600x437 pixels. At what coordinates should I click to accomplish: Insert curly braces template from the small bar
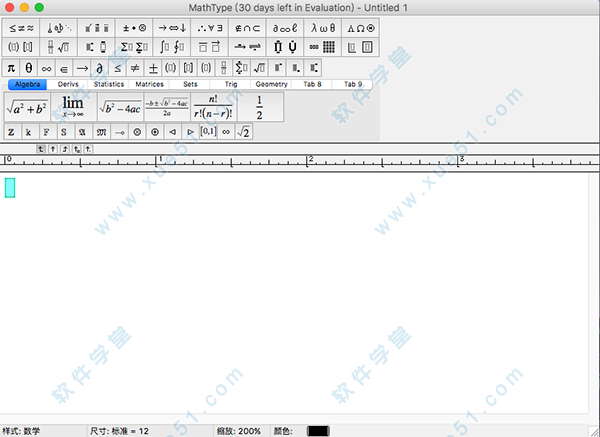pos(206,68)
